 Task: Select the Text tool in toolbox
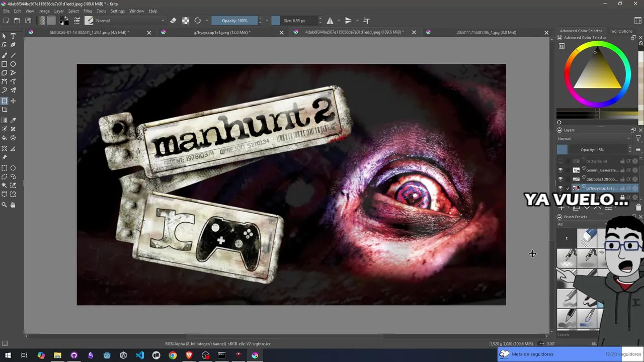[13, 36]
